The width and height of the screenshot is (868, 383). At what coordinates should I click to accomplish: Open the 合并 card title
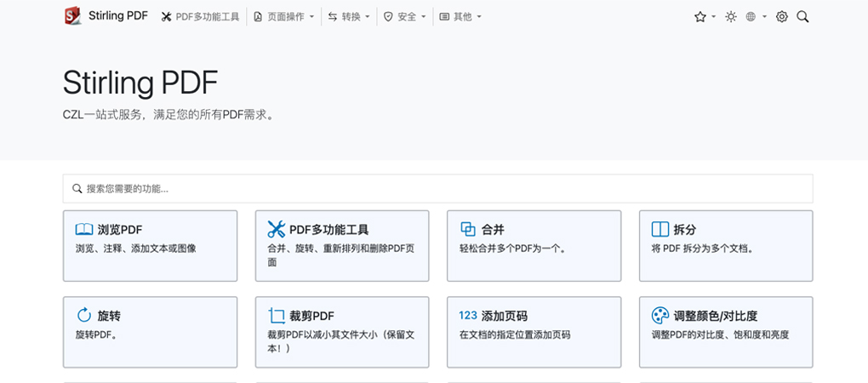(493, 230)
